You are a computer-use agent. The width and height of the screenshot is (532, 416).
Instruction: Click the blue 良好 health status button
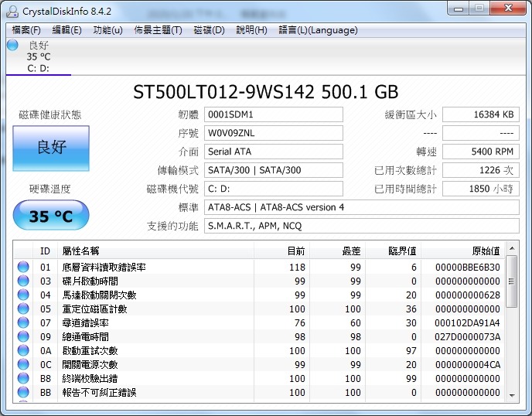[51, 148]
